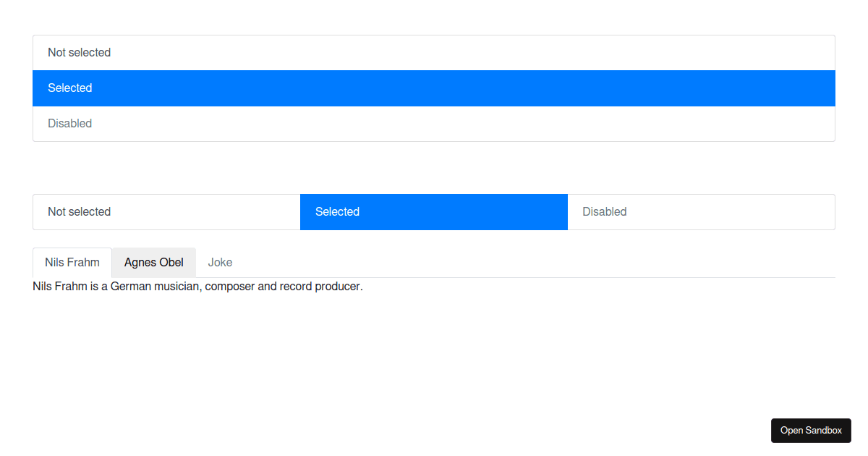Choose 'Not selected' in the horizontal list
This screenshot has height=456, width=868.
(80, 212)
